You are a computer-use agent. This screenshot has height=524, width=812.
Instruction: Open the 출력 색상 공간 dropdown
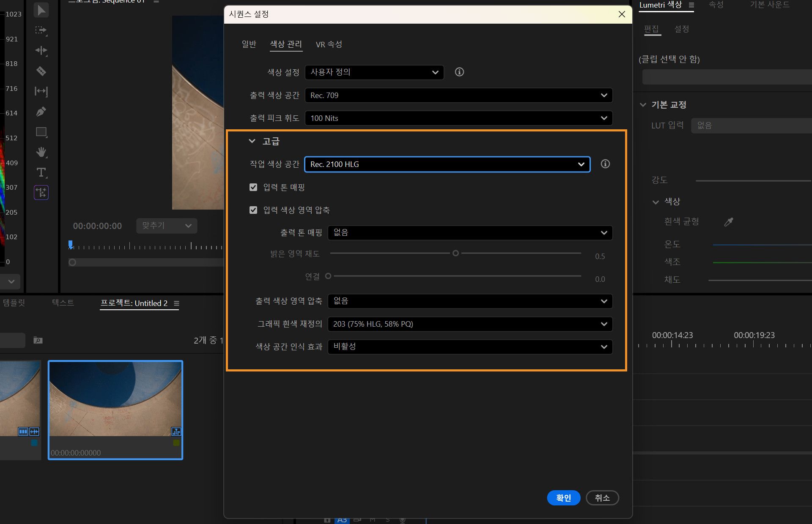click(459, 95)
